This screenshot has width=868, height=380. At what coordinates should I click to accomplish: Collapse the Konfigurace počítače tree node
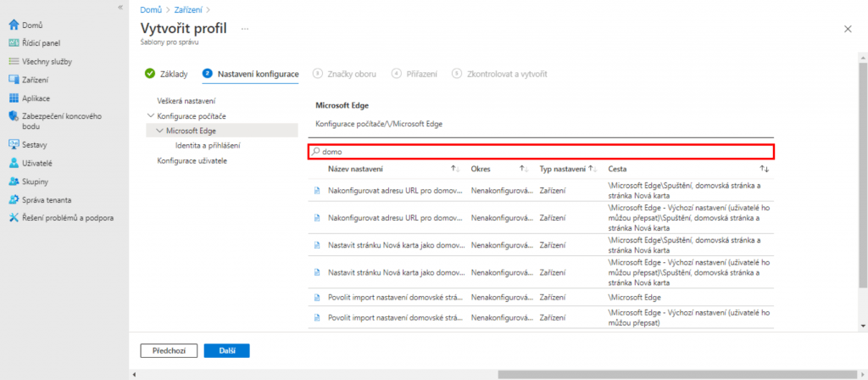click(151, 115)
